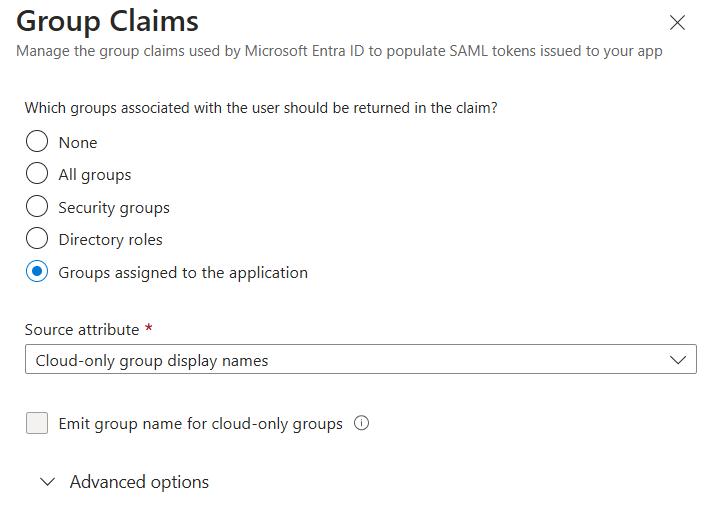The width and height of the screenshot is (712, 529).
Task: Enable Emit group name checkbox
Action: (37, 423)
